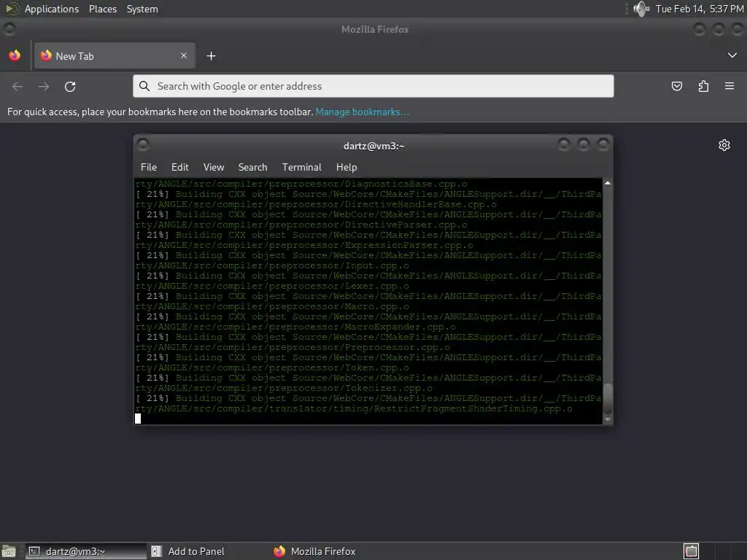This screenshot has width=747, height=560.
Task: Click terminal line ending in Input.cpp.o
Action: coord(271,265)
